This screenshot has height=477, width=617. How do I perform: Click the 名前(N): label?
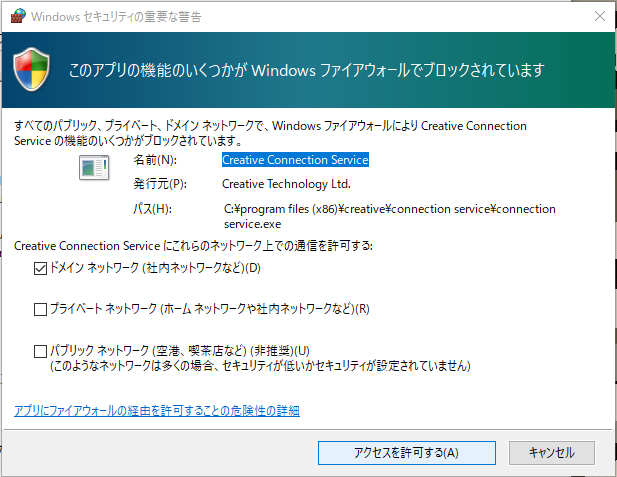coord(155,160)
